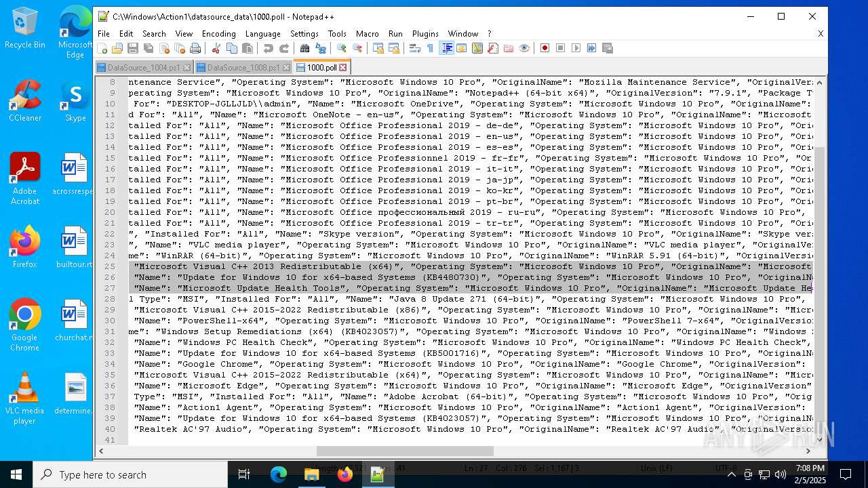868x488 pixels.
Task: Close the DataSource_1004.ps1 tab
Action: 187,68
